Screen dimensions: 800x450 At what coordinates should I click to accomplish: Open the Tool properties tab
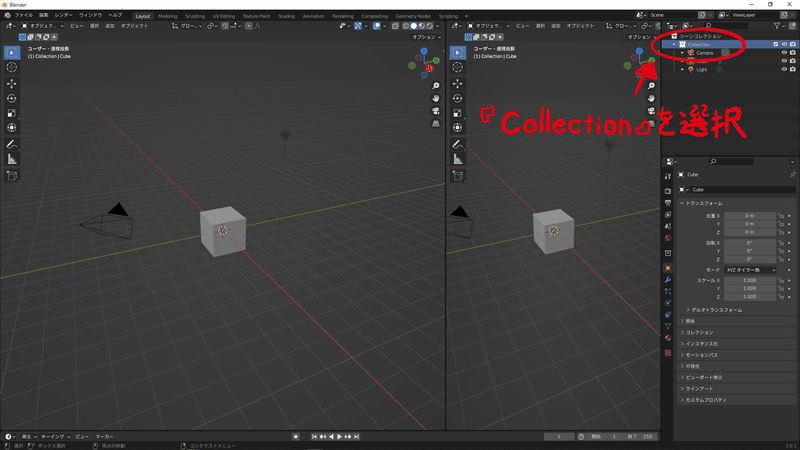[668, 176]
